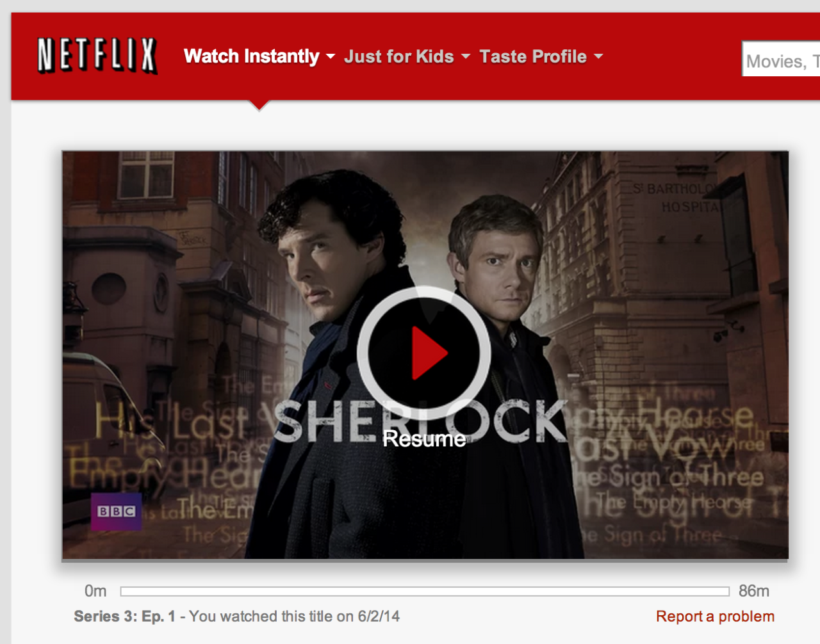Focus the Movies search field
Image resolution: width=820 pixels, height=644 pixels.
coord(781,59)
